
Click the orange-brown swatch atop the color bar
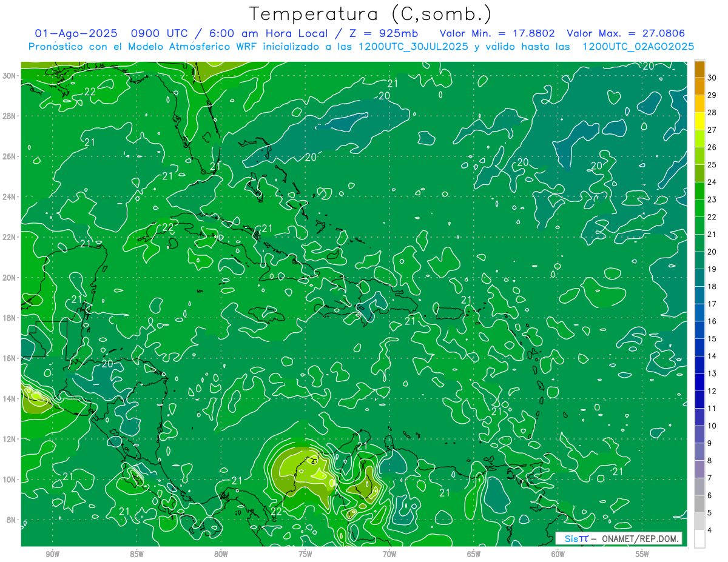(x=699, y=70)
